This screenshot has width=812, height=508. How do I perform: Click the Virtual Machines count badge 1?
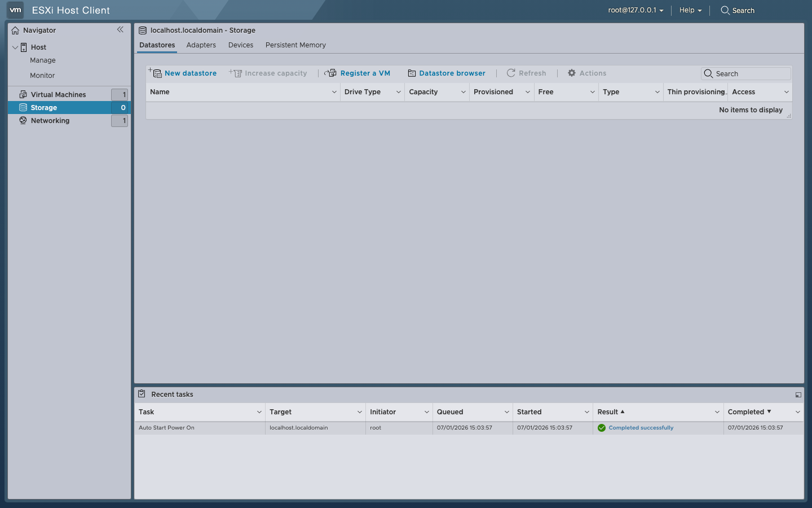(x=120, y=94)
